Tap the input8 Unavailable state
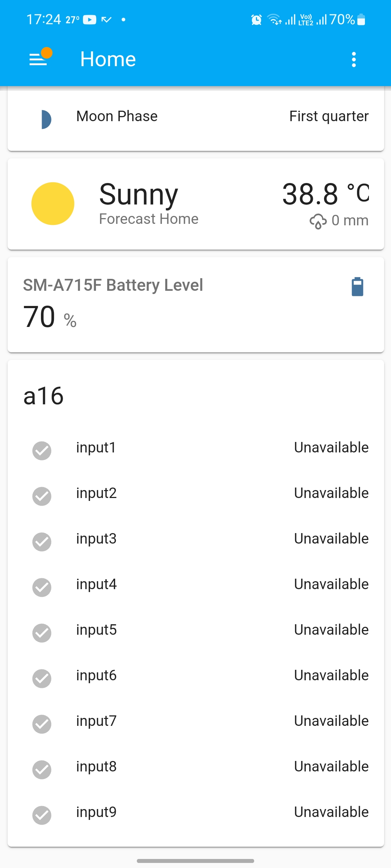The image size is (391, 868). point(331,767)
